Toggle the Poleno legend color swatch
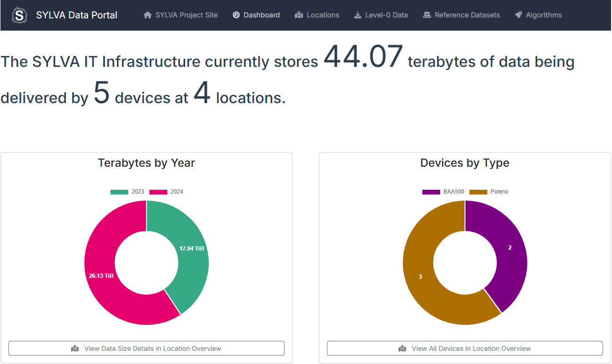Image resolution: width=612 pixels, height=364 pixels. point(478,192)
